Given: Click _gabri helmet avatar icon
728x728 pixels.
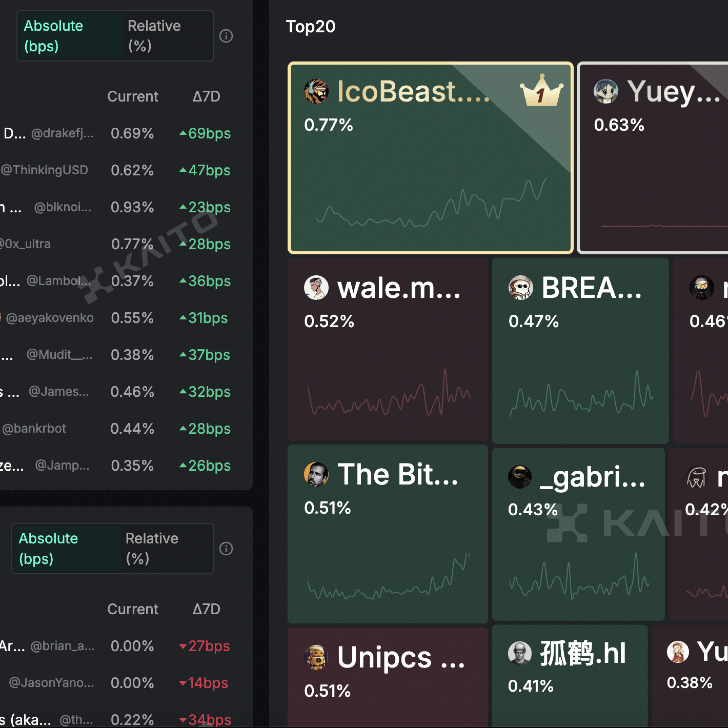Looking at the screenshot, I should [x=520, y=477].
